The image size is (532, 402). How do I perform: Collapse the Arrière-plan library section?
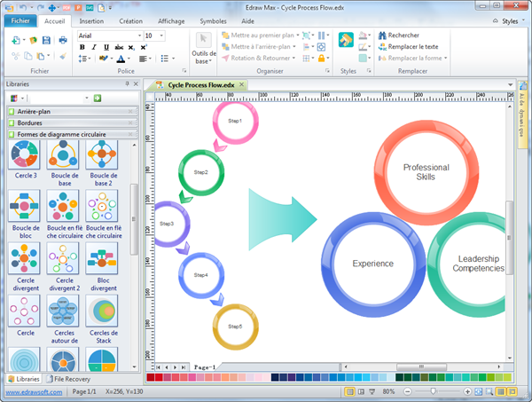tap(131, 111)
